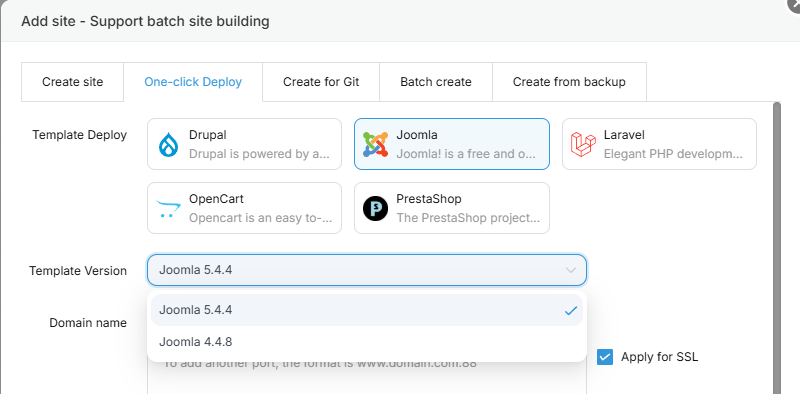Click the Drupal droplet logo icon
The width and height of the screenshot is (800, 394).
(168, 144)
